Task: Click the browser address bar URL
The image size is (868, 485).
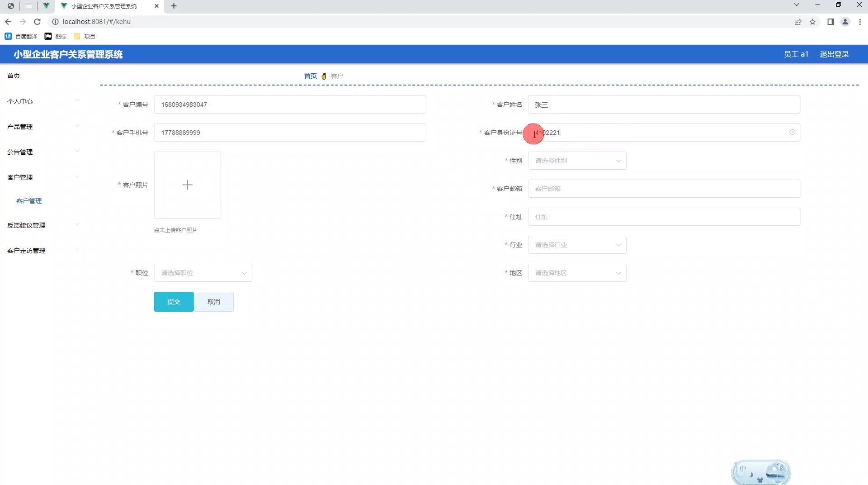Action: [96, 22]
